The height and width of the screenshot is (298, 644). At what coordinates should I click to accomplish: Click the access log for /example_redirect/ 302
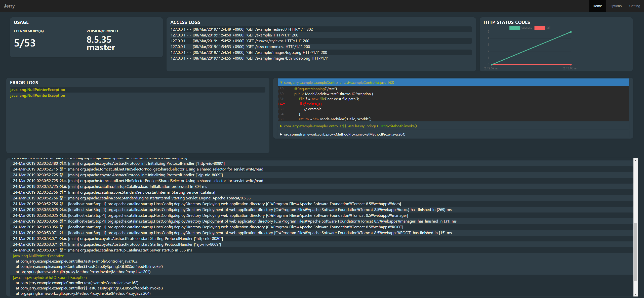321,29
